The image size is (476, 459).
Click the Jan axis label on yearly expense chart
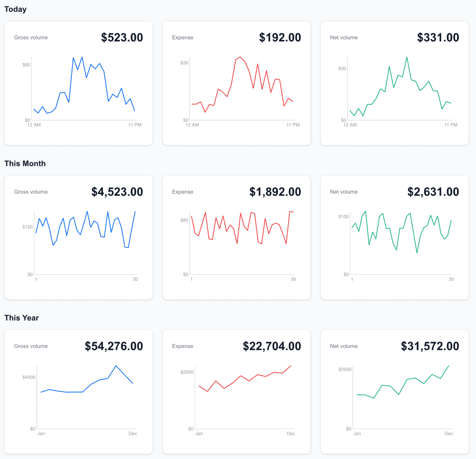[x=199, y=434]
